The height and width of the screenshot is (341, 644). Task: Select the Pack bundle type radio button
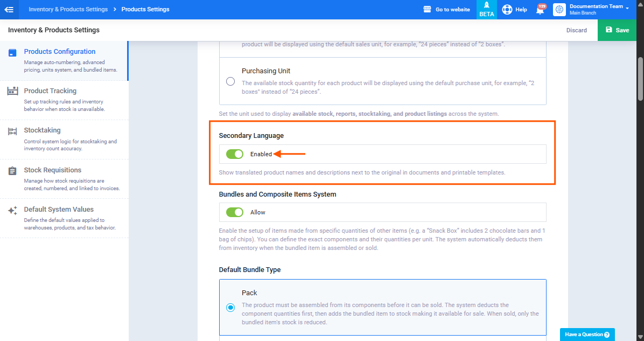pos(230,307)
